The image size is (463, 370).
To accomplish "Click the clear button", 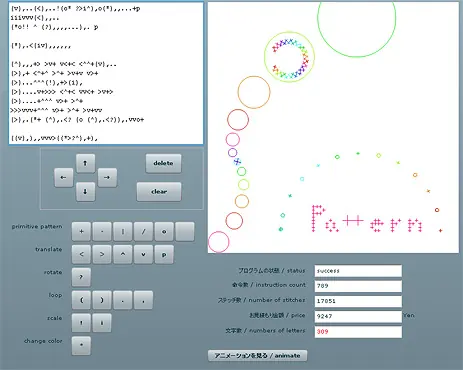I will click(x=159, y=192).
